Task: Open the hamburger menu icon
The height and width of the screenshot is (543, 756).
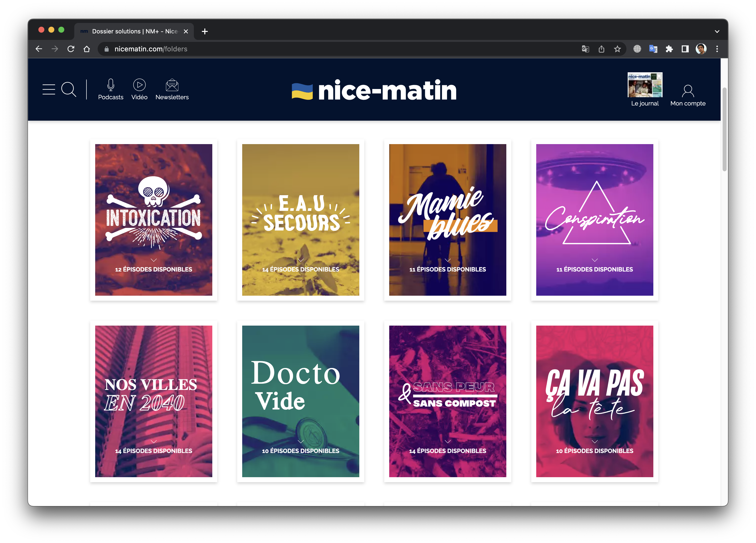Action: pos(49,90)
